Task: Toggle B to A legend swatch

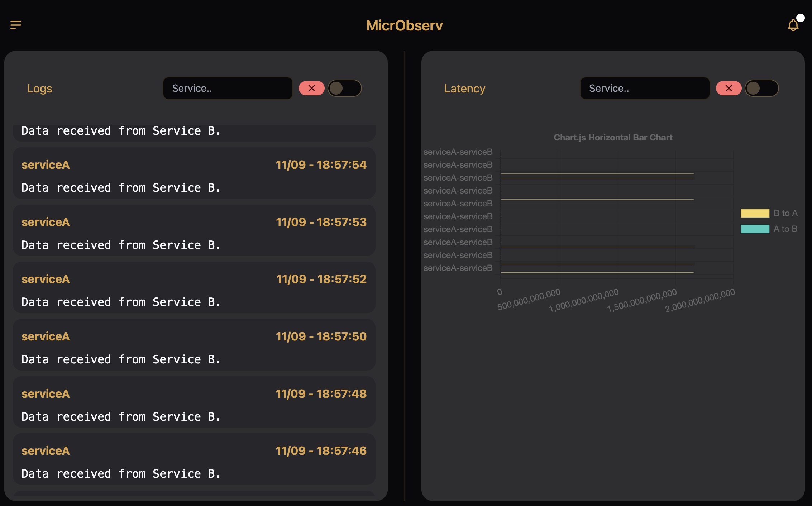Action: click(x=755, y=213)
